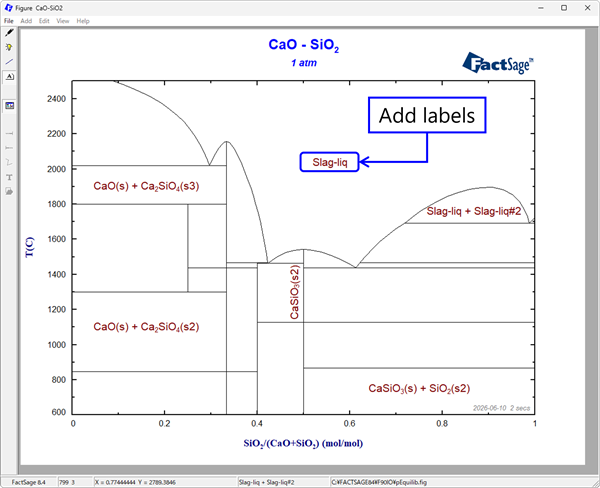The image size is (600, 488).
Task: Select the pen drawing tool
Action: point(10,33)
